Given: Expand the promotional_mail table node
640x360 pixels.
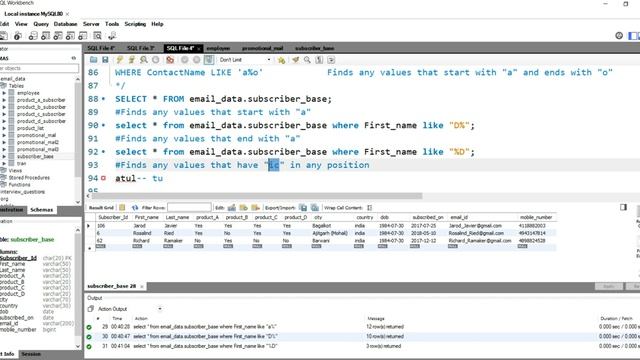Looking at the screenshot, I should [x=4, y=135].
